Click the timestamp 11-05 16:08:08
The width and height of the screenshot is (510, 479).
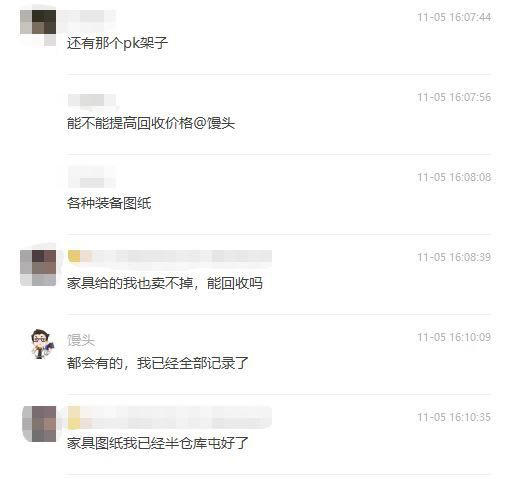[454, 177]
